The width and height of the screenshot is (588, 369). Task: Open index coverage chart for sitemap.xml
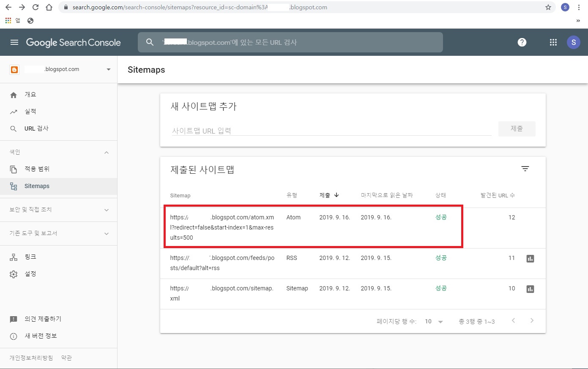click(x=530, y=289)
